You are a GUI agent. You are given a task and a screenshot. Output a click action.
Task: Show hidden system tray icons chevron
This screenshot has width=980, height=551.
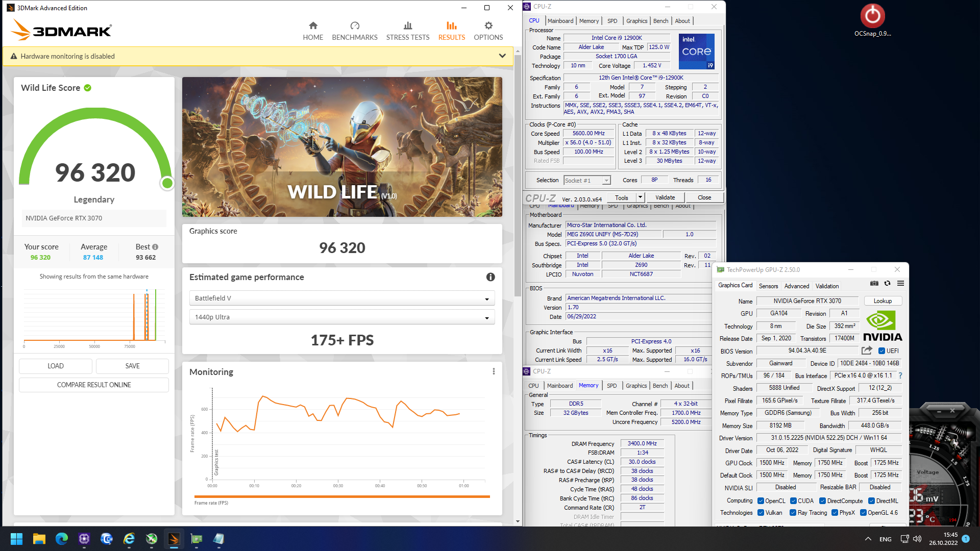(868, 539)
